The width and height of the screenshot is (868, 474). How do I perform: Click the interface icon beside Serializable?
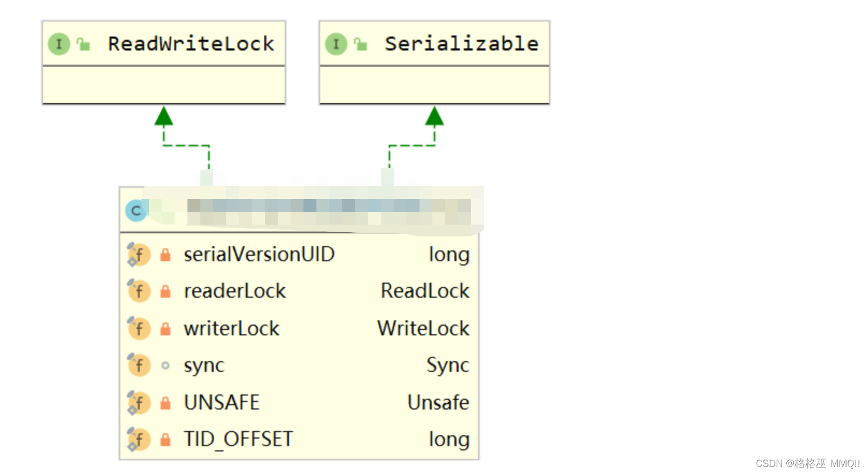click(x=336, y=44)
